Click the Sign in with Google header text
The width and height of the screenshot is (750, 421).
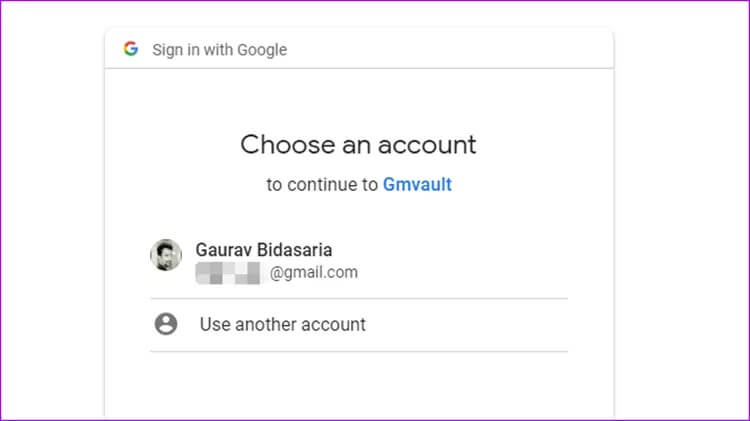pos(220,50)
